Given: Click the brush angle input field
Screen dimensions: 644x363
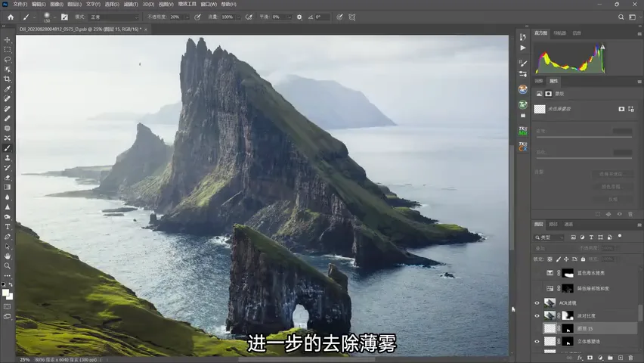Looking at the screenshot, I should 322,17.
